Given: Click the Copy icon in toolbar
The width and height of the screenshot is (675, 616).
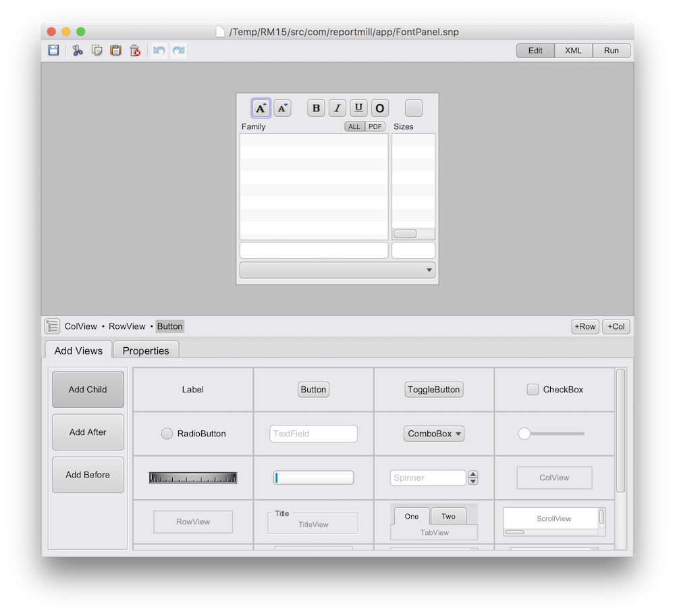Looking at the screenshot, I should [97, 51].
